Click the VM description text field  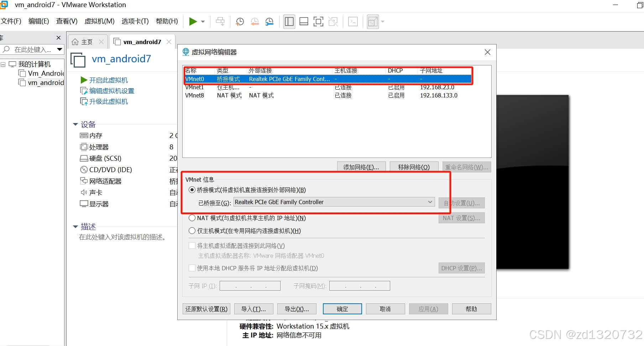pos(123,237)
